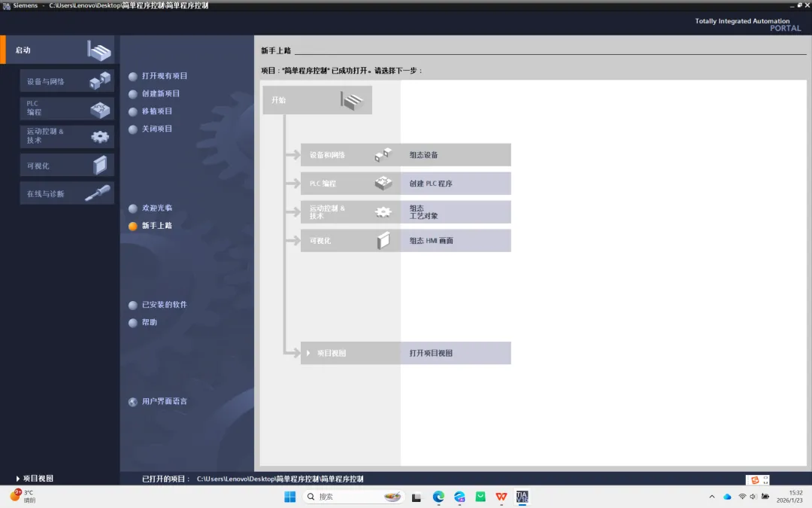Click 运动控制 & 技术 workflow step
Screen dimensions: 812x508
tap(350, 212)
